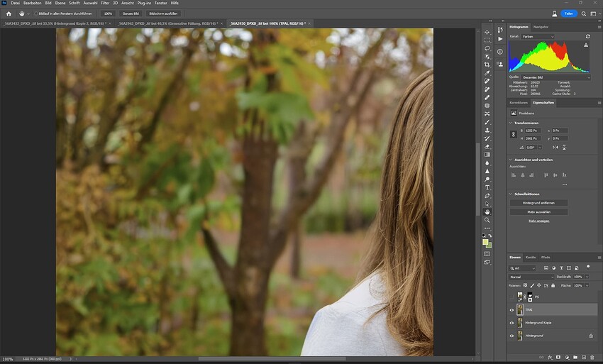603x364 pixels.
Task: Toggle visibility of Hintergrund Kopie layer
Action: (511, 323)
